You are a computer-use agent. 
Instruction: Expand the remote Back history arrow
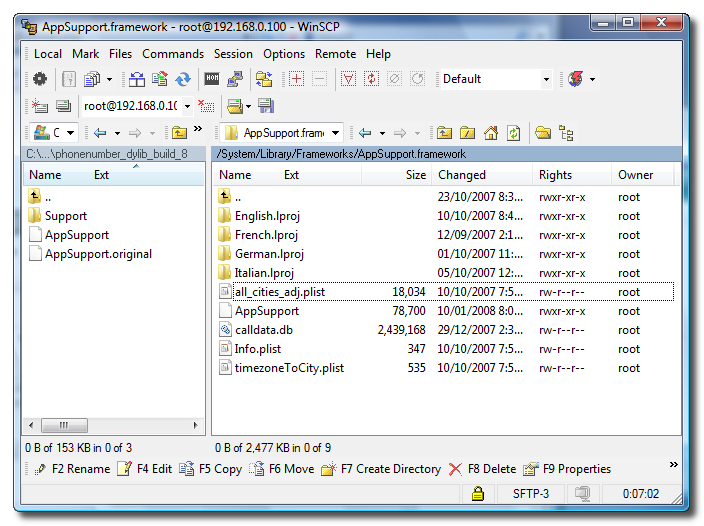pos(383,133)
